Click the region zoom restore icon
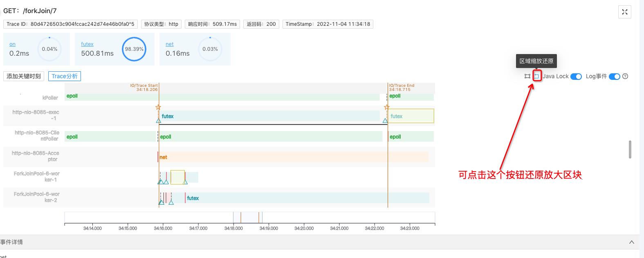 pos(536,76)
